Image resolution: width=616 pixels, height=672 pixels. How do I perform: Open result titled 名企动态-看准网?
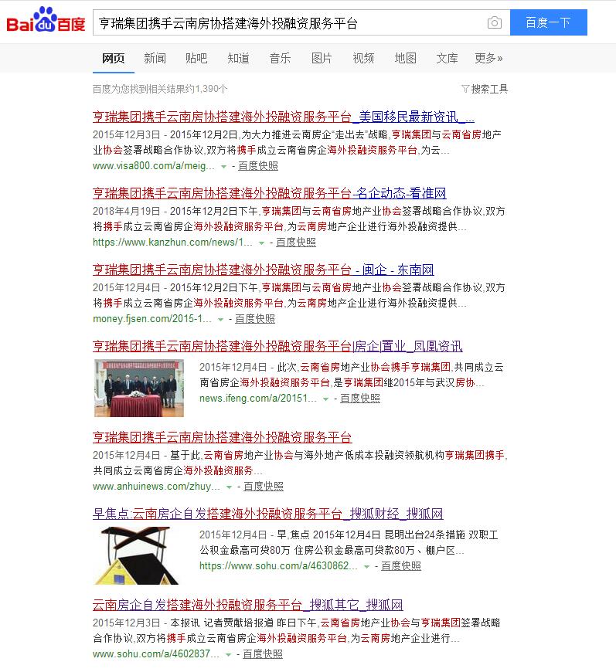coord(270,193)
